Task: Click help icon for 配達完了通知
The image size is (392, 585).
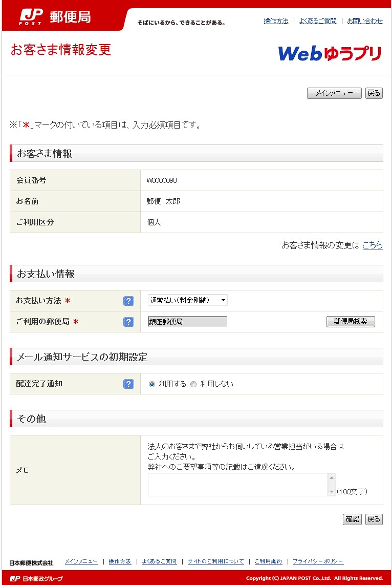Action: point(128,384)
